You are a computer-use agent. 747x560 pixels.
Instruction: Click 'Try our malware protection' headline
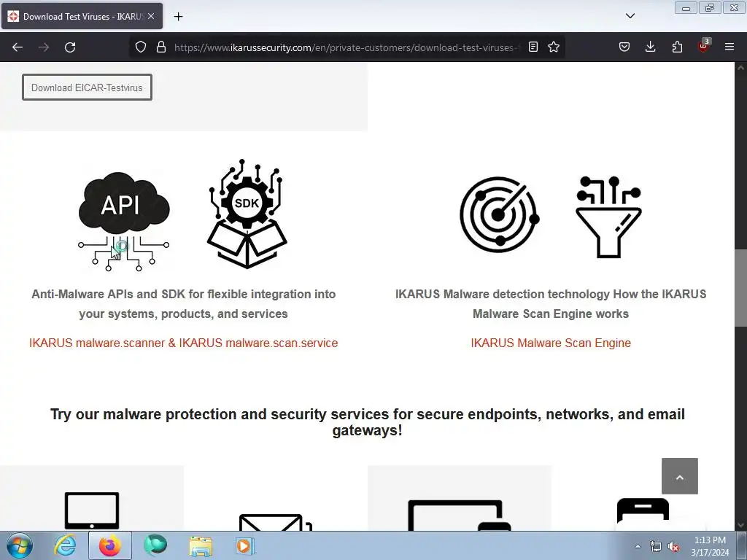(368, 422)
